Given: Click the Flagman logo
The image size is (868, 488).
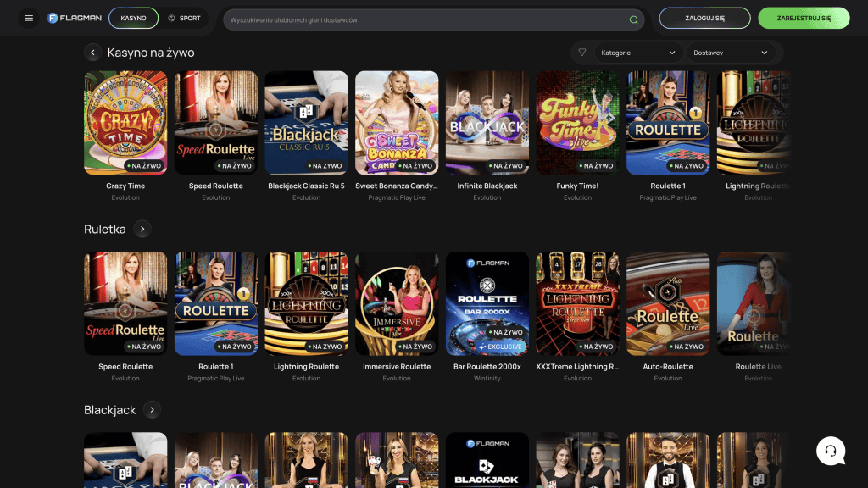Looking at the screenshot, I should pyautogui.click(x=74, y=18).
